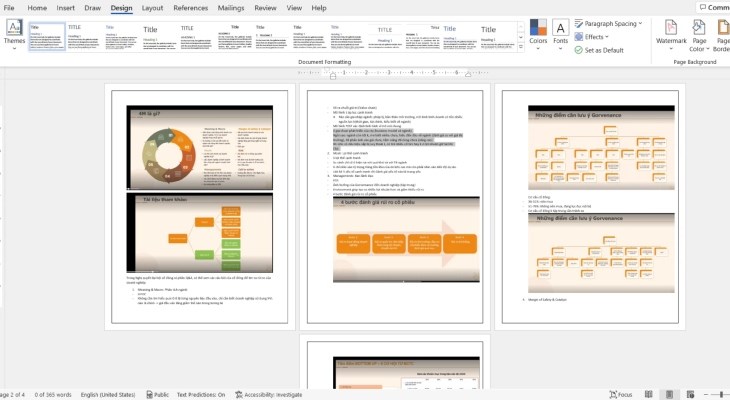Switch to the Home tab
This screenshot has width=730, height=400.
click(37, 8)
